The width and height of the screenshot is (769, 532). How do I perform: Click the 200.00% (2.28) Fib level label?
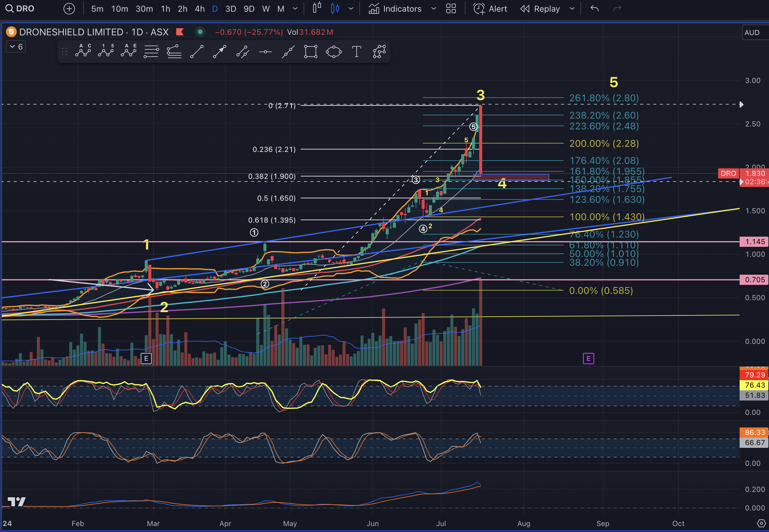click(x=604, y=143)
